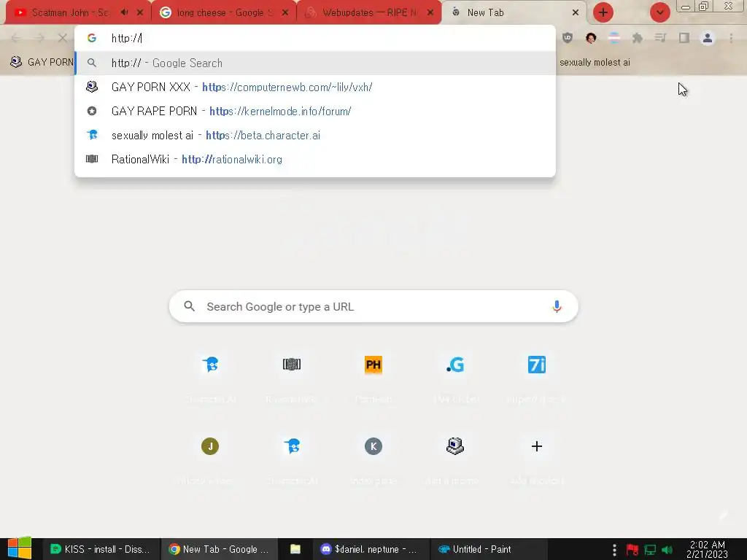Open the orange PH shortcut tile

pos(373,365)
